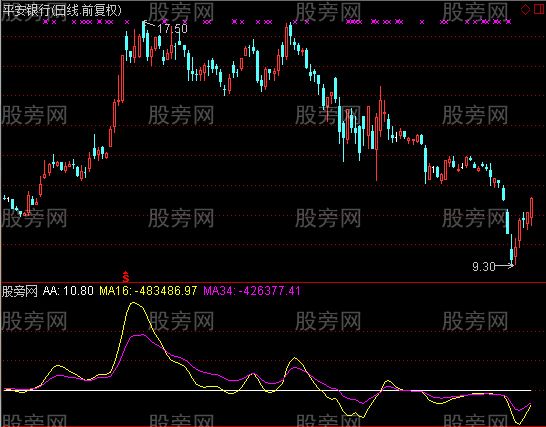Screen dimensions: 546x427
Task: Click the red S marker under the chart
Action: pos(126,277)
